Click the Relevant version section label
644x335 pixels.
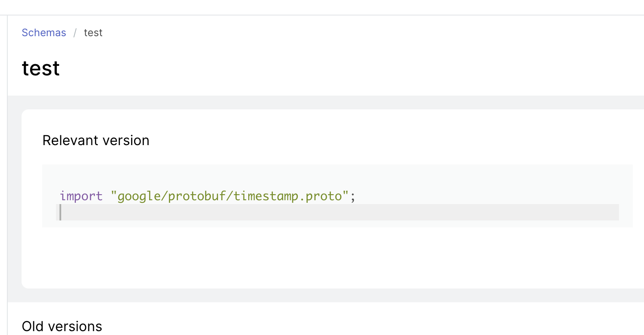coord(96,140)
